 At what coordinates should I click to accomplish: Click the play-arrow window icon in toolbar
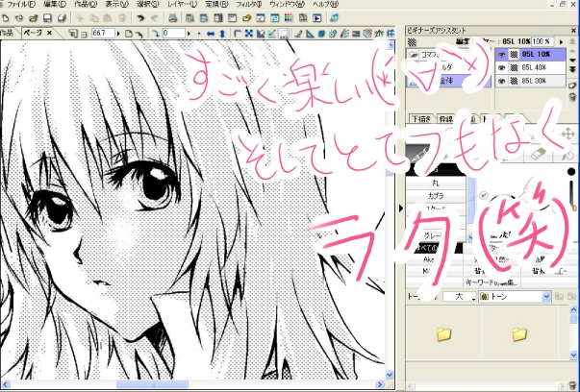(x=317, y=17)
